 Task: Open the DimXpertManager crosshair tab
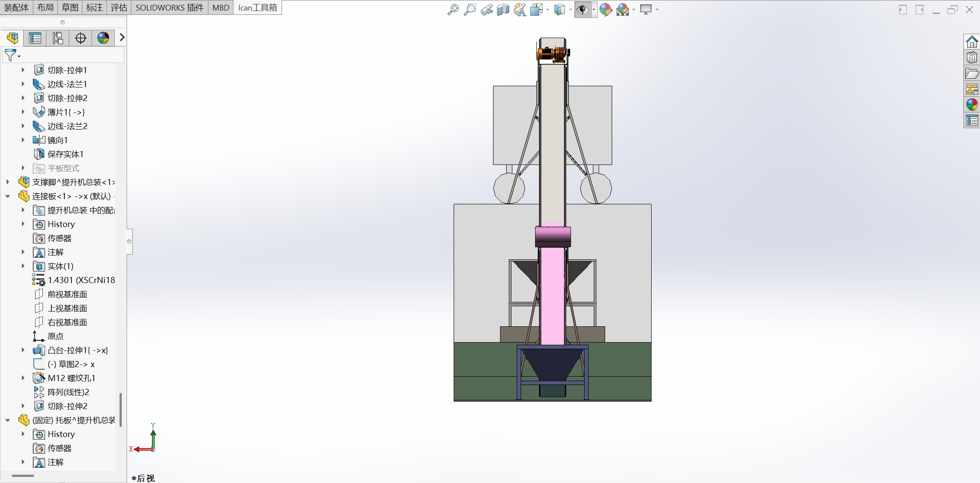[81, 38]
